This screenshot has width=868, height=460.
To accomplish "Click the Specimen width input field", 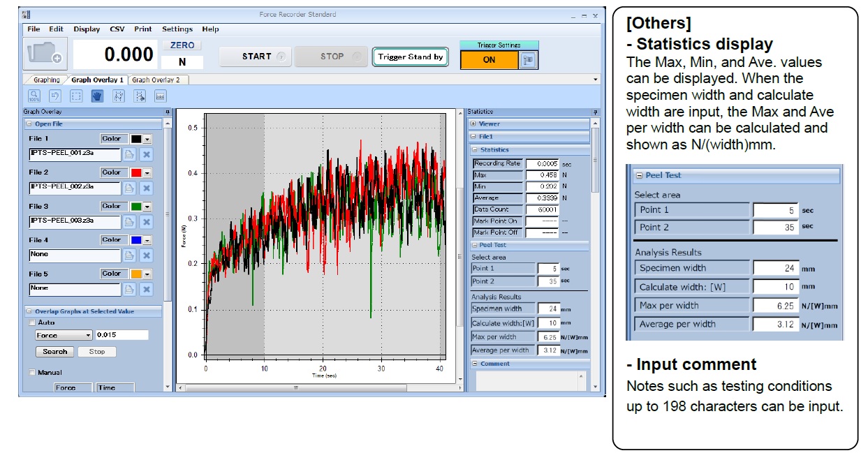I will pos(549,309).
